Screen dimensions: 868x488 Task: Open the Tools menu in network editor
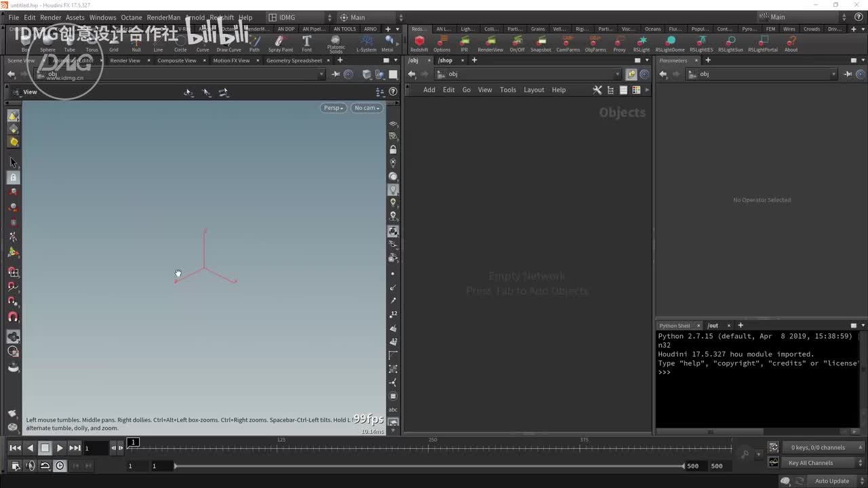[508, 89]
